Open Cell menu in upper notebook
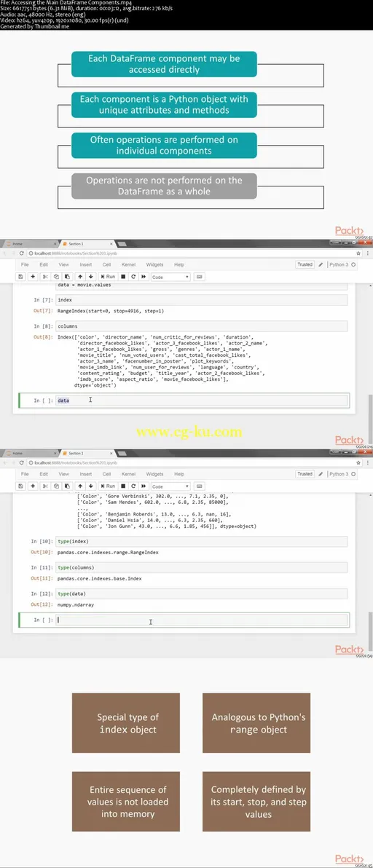 107,264
